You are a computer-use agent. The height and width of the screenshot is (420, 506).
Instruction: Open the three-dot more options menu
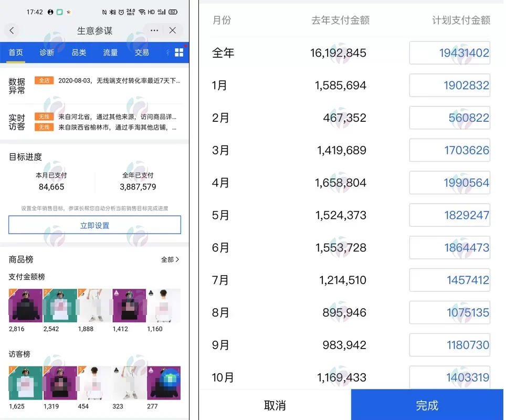[x=154, y=30]
